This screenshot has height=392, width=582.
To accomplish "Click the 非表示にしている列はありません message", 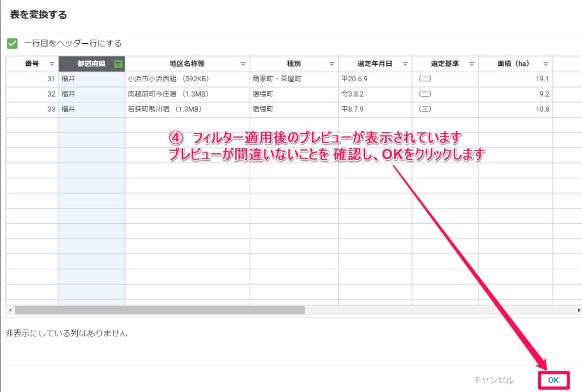I will coord(66,333).
